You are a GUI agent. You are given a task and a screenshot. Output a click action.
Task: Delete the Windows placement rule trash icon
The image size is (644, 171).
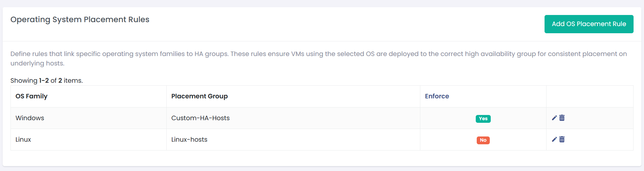(x=562, y=118)
